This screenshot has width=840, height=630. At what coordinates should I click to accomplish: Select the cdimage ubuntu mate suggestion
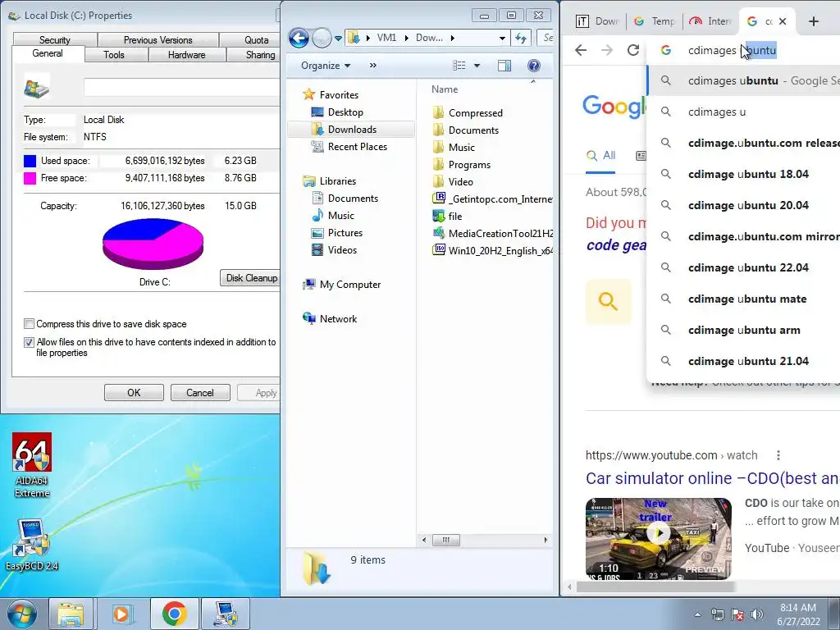[743, 299]
